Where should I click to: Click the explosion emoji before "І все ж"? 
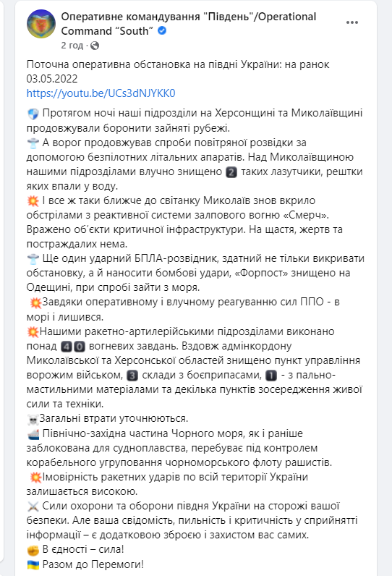(x=33, y=201)
